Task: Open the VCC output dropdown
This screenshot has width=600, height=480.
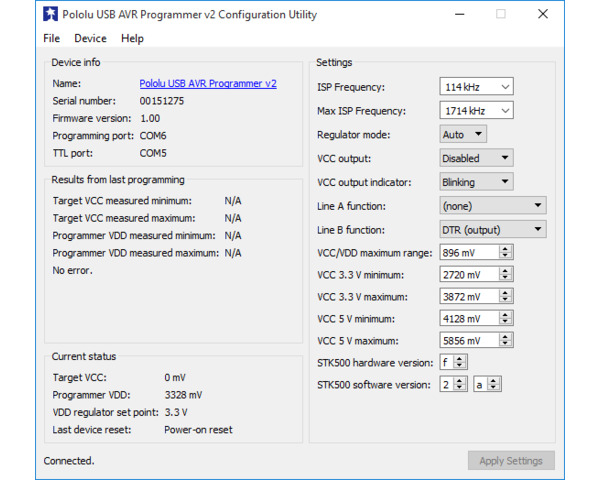Action: pyautogui.click(x=476, y=158)
